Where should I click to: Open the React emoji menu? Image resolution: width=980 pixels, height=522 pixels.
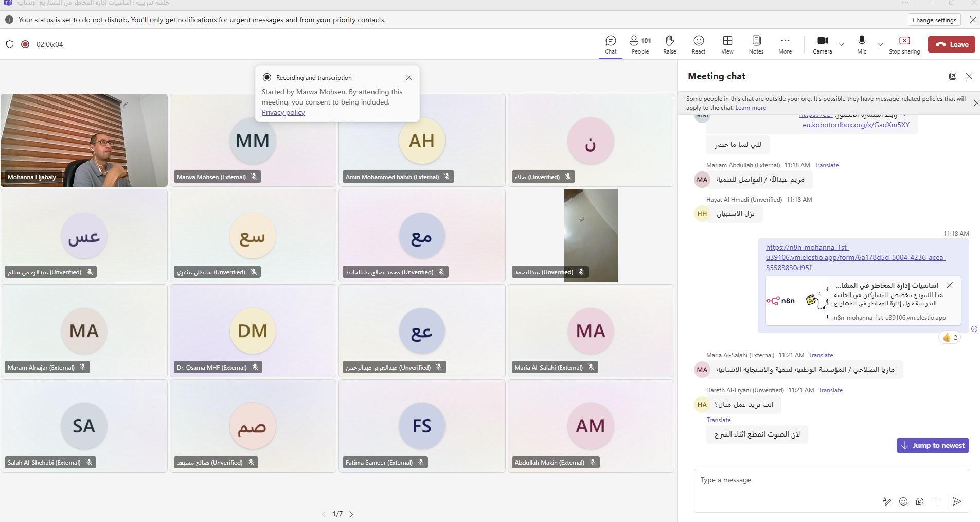tap(698, 44)
